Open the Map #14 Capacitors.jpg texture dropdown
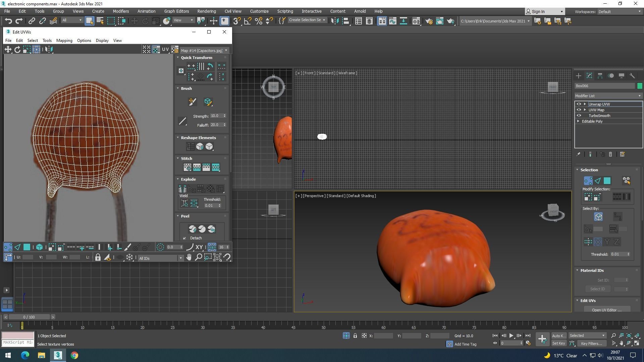Screen dimensions: 644x362 pos(204,51)
